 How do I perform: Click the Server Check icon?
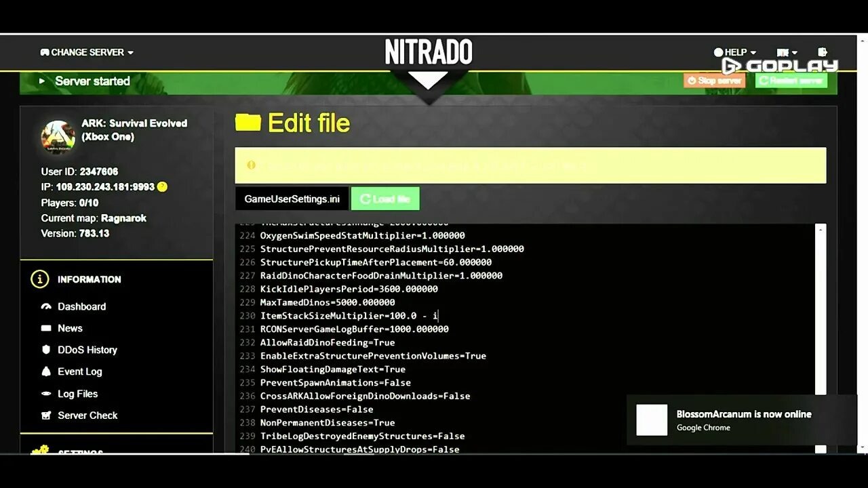click(46, 415)
